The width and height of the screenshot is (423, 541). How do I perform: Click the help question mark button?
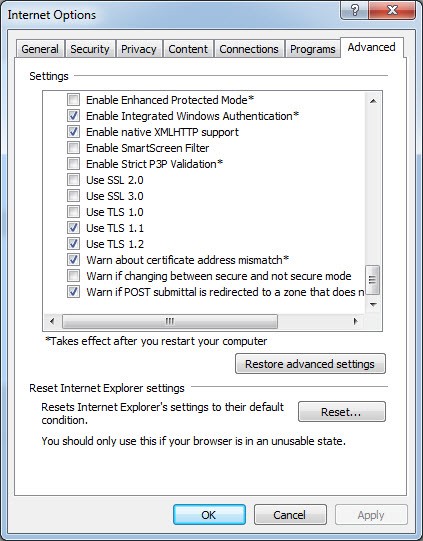[354, 10]
